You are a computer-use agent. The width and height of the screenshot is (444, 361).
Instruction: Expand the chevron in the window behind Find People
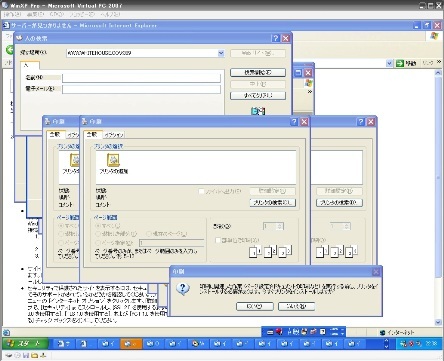tap(310, 91)
